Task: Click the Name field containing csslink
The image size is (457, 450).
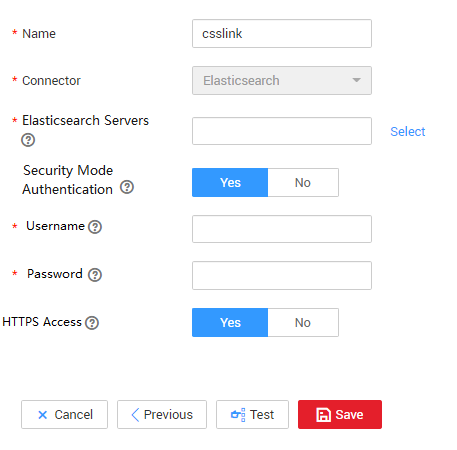Action: coord(282,34)
